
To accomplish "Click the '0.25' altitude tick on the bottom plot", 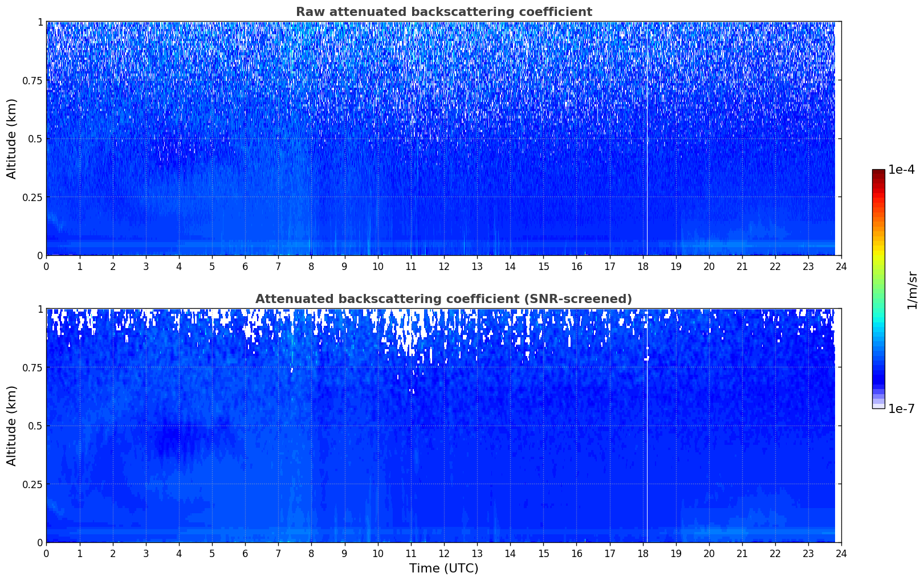I will coord(32,484).
